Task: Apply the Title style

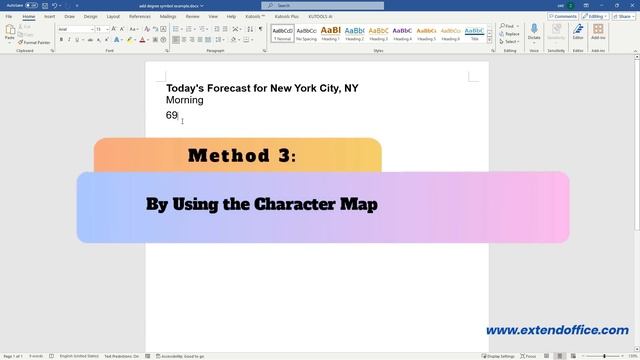Action: pyautogui.click(x=474, y=33)
